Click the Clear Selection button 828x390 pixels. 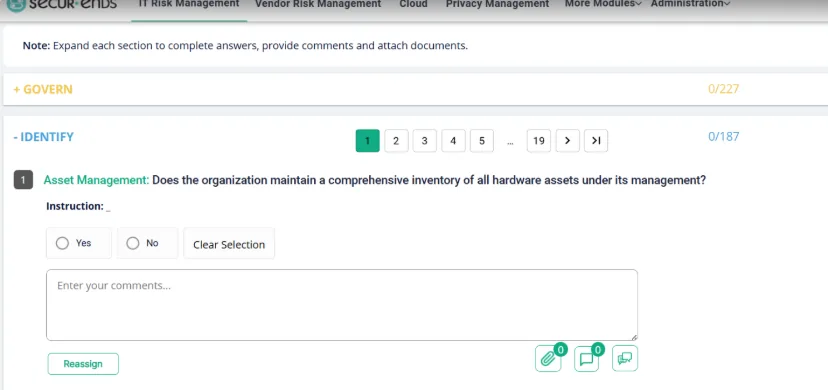[x=229, y=243]
